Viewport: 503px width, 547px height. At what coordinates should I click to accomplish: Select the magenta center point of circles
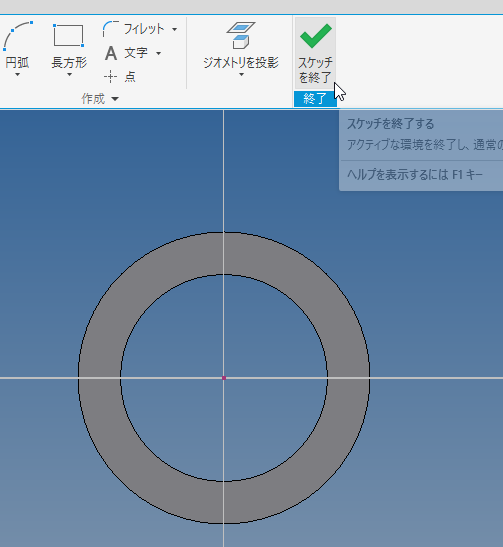(x=224, y=378)
